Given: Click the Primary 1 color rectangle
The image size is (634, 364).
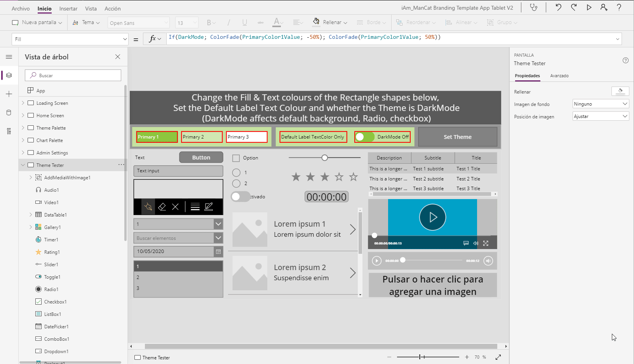Looking at the screenshot, I should click(x=157, y=137).
